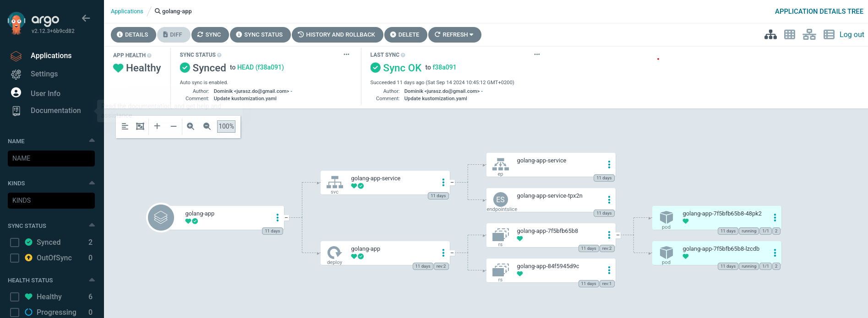
Task: Click the golang-app-service svc icon
Action: tap(335, 182)
